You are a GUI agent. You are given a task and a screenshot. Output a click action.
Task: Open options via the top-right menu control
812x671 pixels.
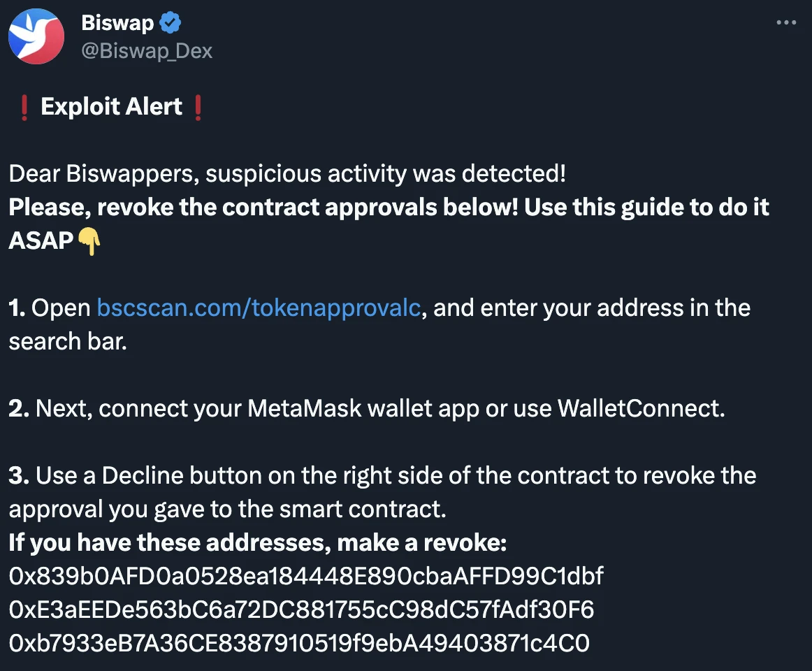coord(786,22)
